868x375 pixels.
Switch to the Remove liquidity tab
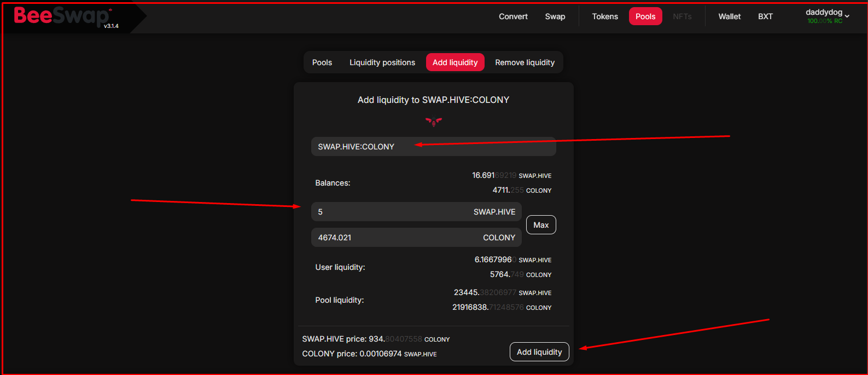(x=525, y=62)
